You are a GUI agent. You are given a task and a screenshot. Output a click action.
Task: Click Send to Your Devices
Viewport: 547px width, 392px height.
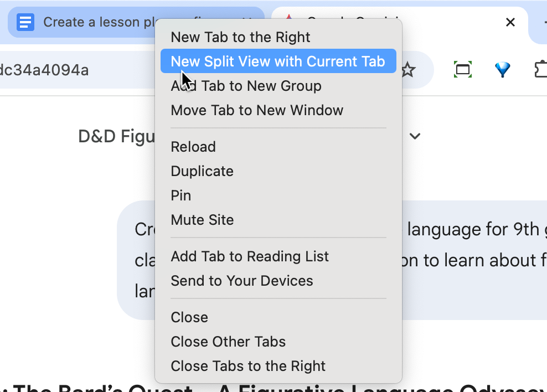point(242,281)
